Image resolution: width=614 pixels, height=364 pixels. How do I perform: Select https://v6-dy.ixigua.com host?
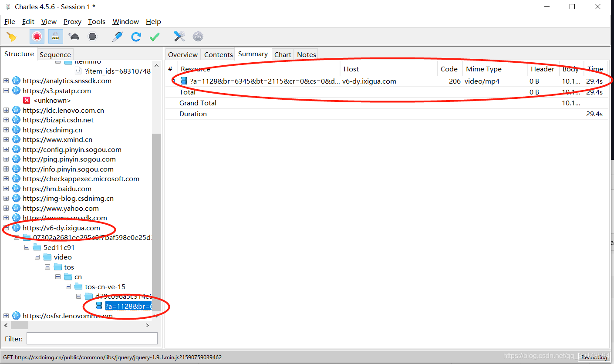point(61,228)
